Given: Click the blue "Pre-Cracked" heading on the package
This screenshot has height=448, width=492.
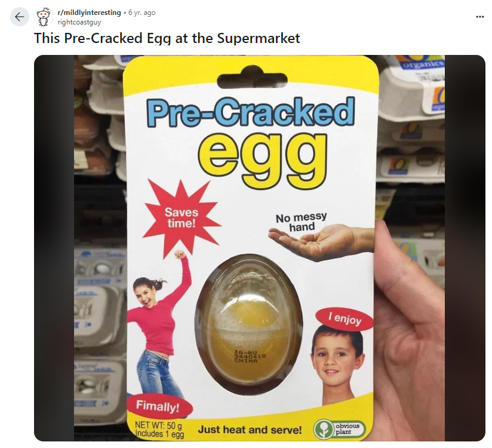Looking at the screenshot, I should click(250, 112).
